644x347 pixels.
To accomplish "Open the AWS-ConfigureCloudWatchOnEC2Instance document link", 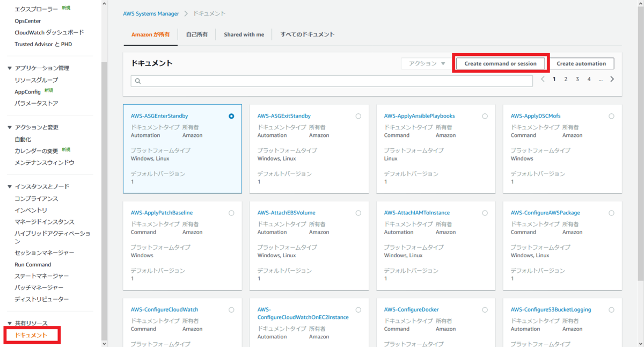I will tap(303, 313).
